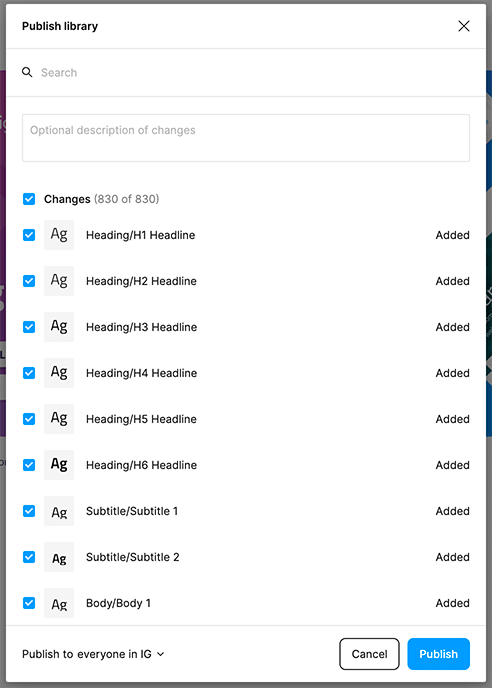Image resolution: width=492 pixels, height=688 pixels.
Task: Select the Heading/H1 Headline row label
Action: [x=140, y=235]
